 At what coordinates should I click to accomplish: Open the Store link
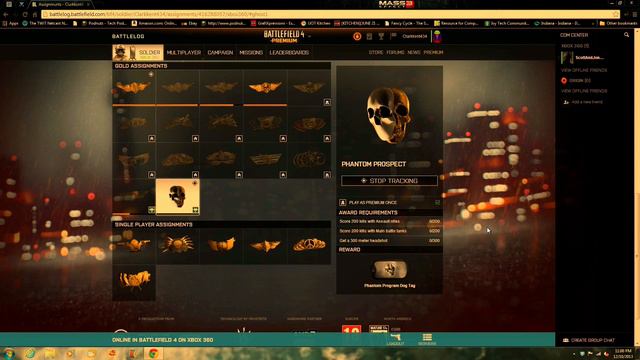pyautogui.click(x=376, y=52)
